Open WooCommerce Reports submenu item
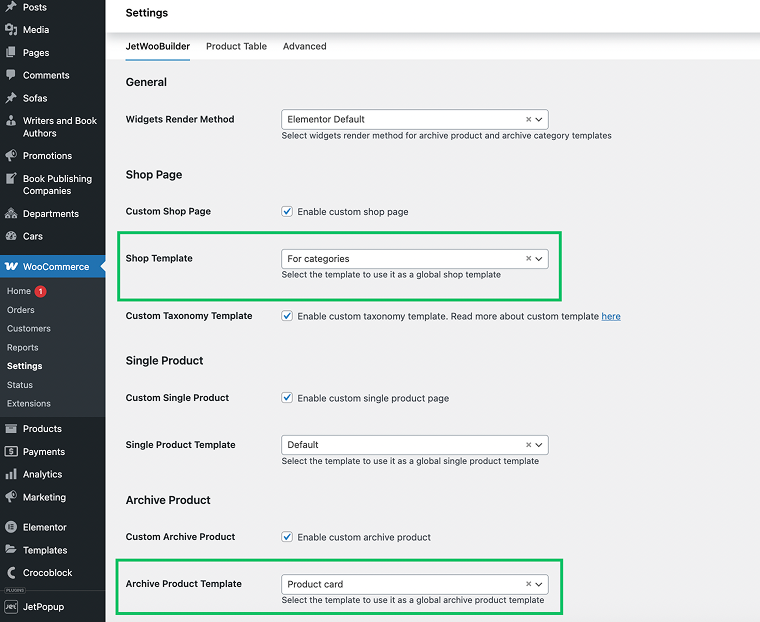 point(22,348)
